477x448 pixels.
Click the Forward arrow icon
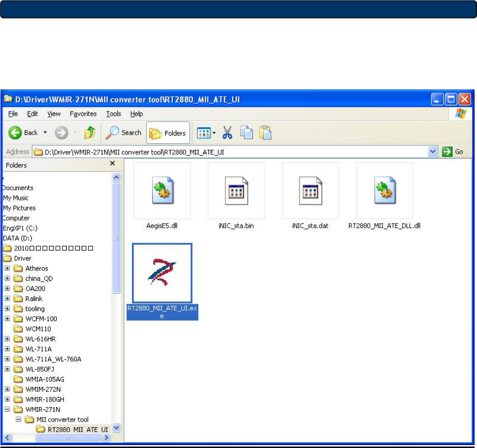click(x=61, y=133)
